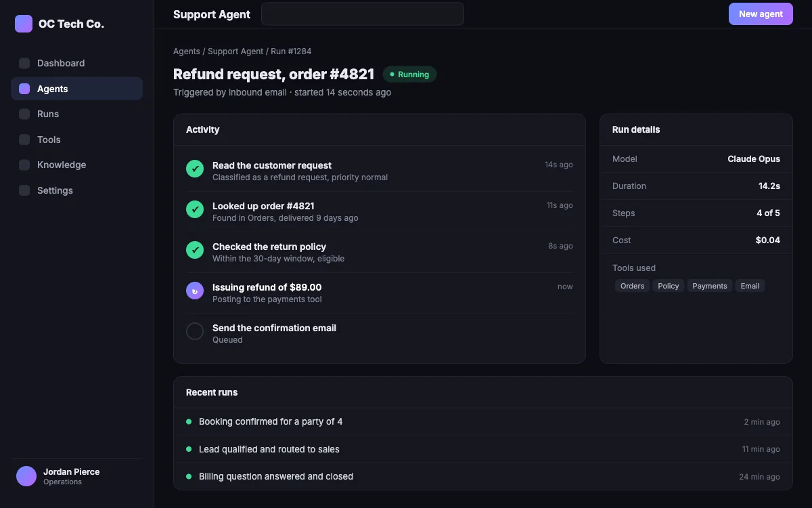Click the Tools sidebar icon

pos(24,140)
